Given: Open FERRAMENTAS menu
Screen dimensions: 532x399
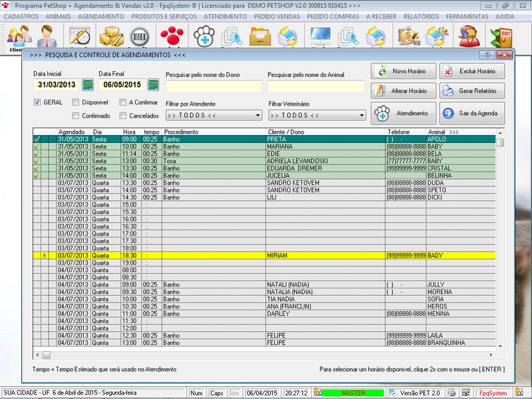Looking at the screenshot, I should click(x=467, y=16).
